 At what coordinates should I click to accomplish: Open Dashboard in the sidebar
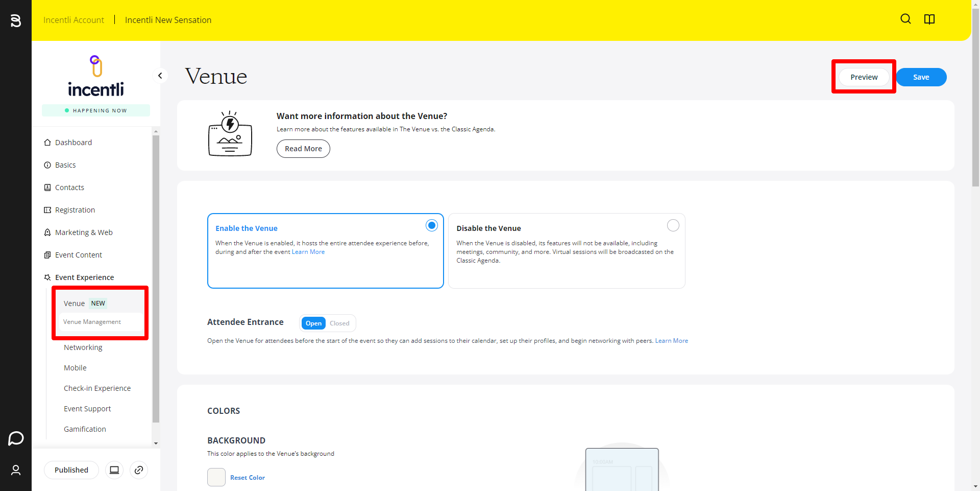click(73, 143)
